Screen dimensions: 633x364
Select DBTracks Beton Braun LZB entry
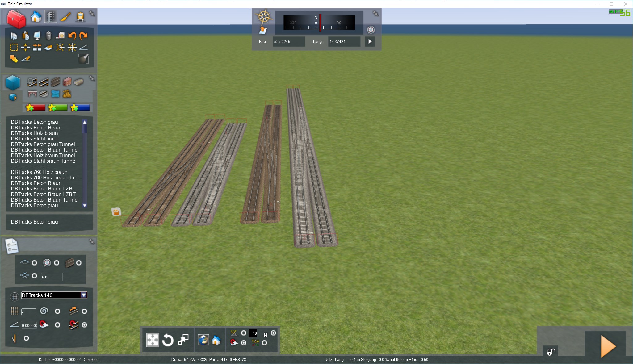(41, 189)
